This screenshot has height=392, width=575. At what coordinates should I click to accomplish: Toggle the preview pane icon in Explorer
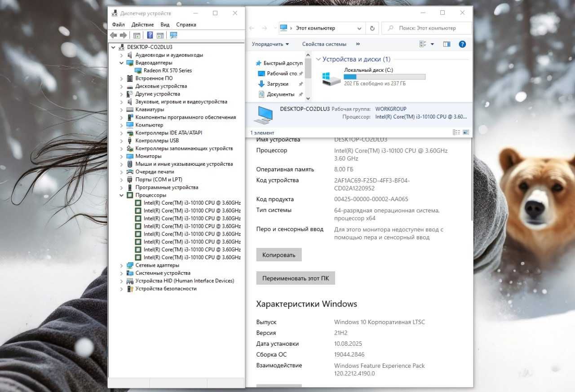pos(447,44)
